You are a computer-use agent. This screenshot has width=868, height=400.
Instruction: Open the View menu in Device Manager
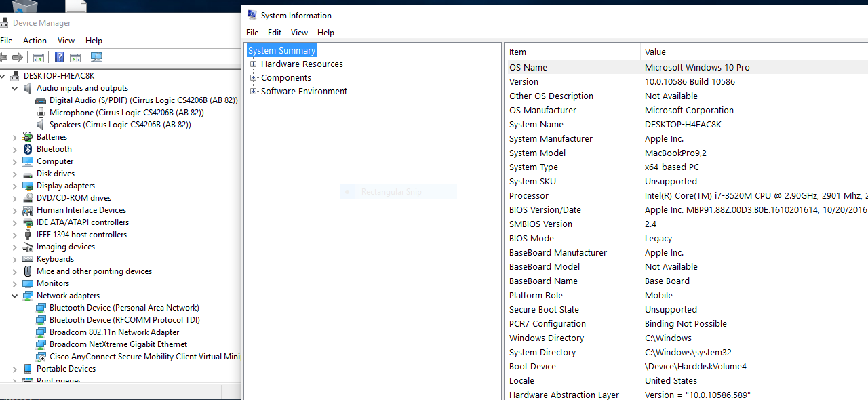[66, 41]
